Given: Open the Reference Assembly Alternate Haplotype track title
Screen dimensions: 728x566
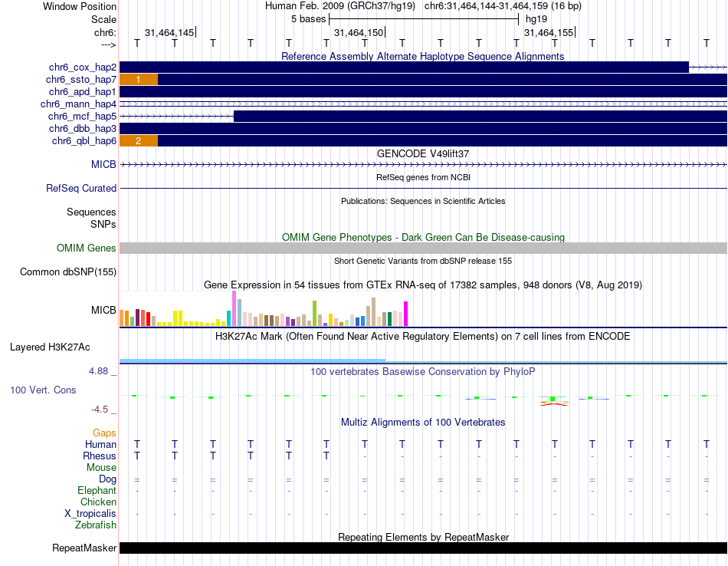Looking at the screenshot, I should coord(422,56).
